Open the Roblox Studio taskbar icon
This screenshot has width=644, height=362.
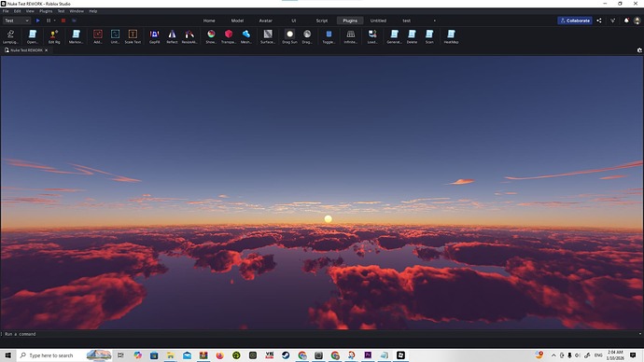(400, 355)
